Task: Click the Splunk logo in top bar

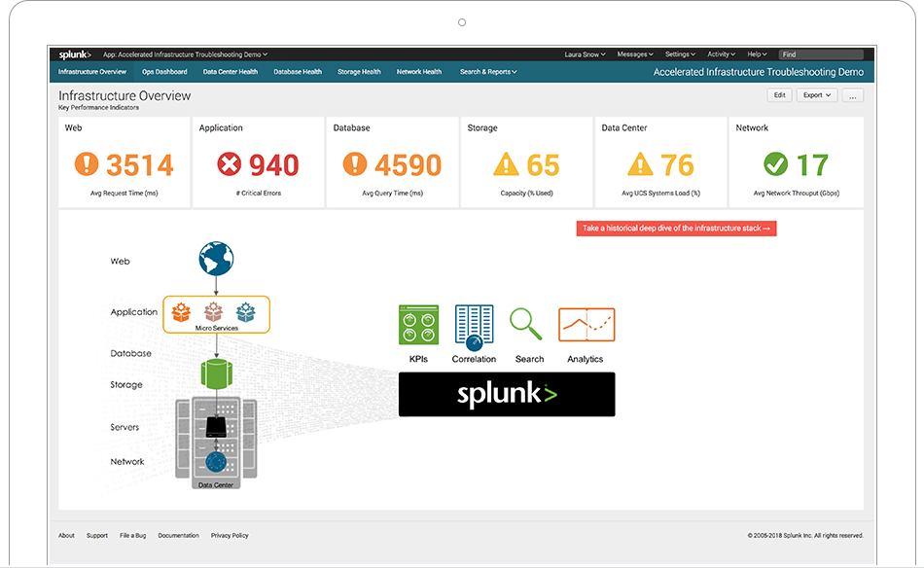Action: [74, 54]
